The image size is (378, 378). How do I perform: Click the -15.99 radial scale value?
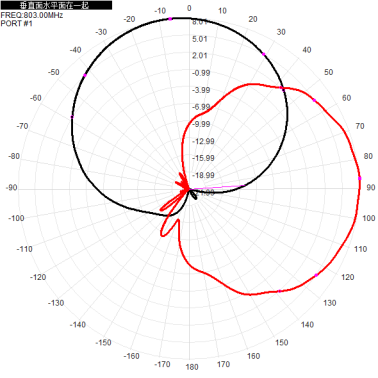tap(203, 158)
